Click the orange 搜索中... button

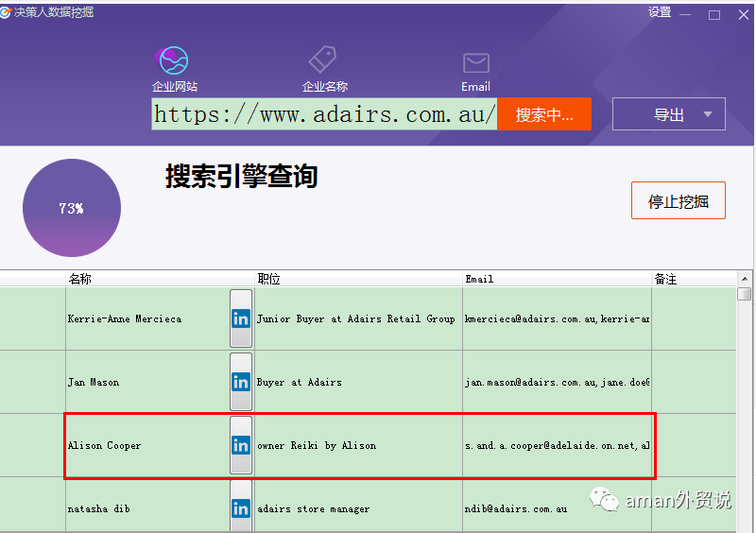pos(544,113)
